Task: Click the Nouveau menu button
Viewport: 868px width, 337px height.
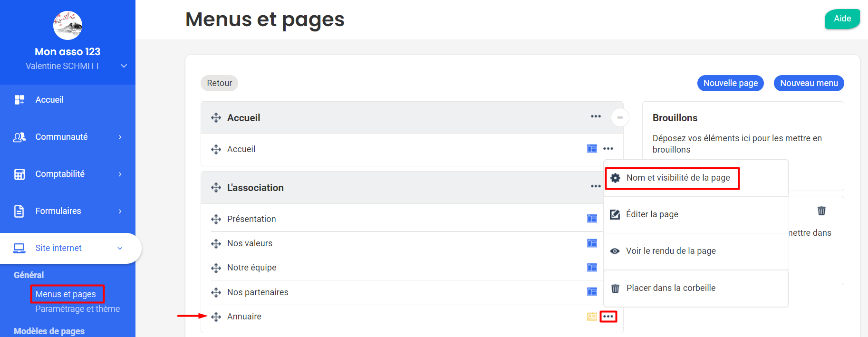Action: pos(809,83)
